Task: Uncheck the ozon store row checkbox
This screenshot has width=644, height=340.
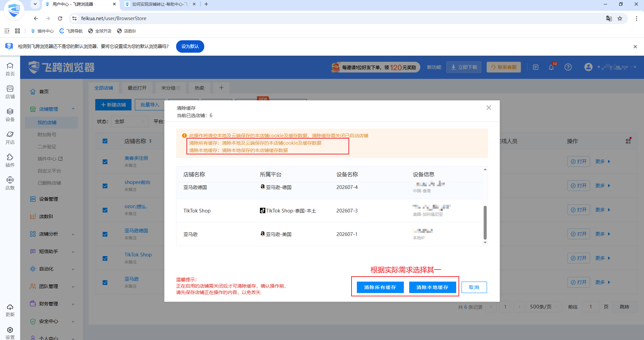Action: [x=105, y=210]
